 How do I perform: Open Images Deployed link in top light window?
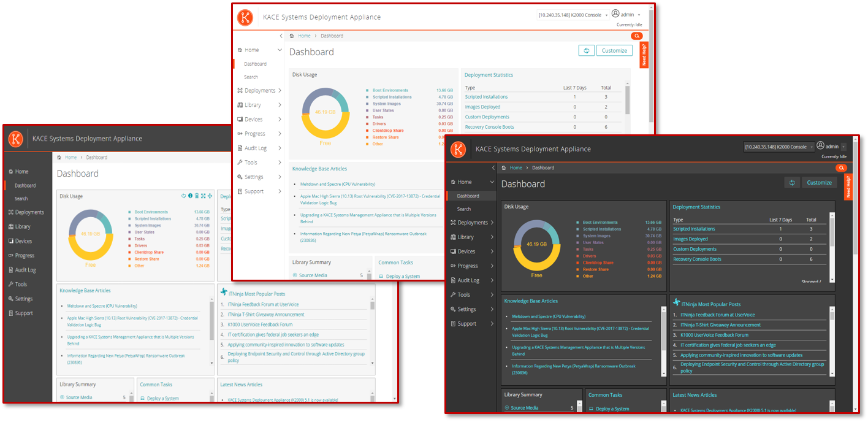(x=482, y=107)
